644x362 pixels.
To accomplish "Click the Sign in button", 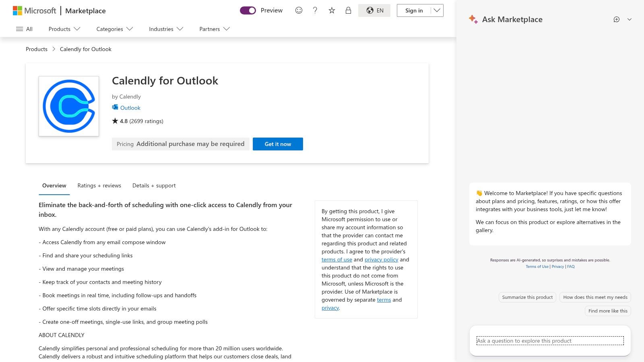I will coord(414,10).
